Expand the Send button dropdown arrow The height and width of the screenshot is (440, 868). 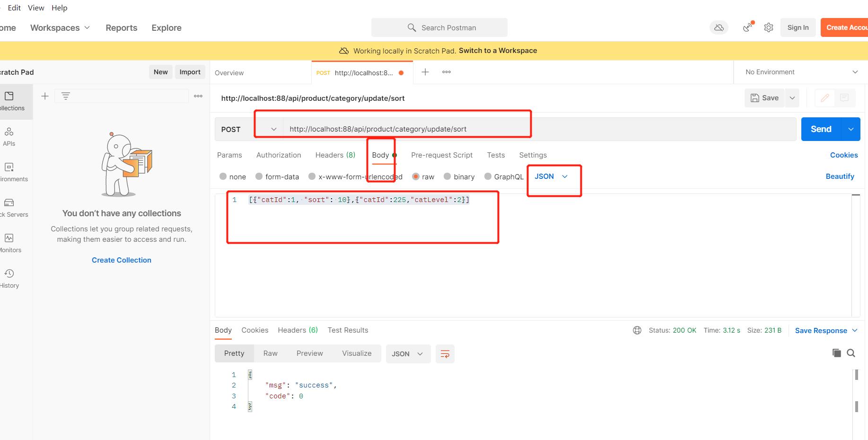[851, 129]
